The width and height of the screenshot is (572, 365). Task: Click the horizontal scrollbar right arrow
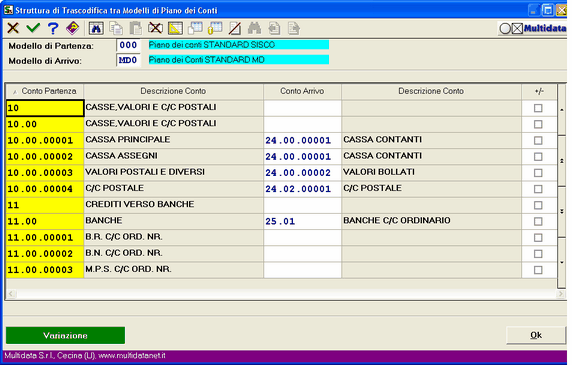click(561, 294)
